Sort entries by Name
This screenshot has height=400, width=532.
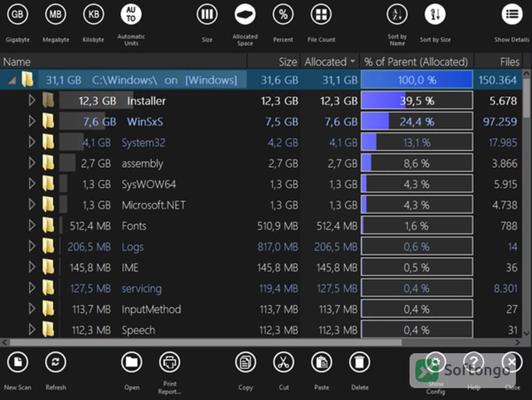397,14
